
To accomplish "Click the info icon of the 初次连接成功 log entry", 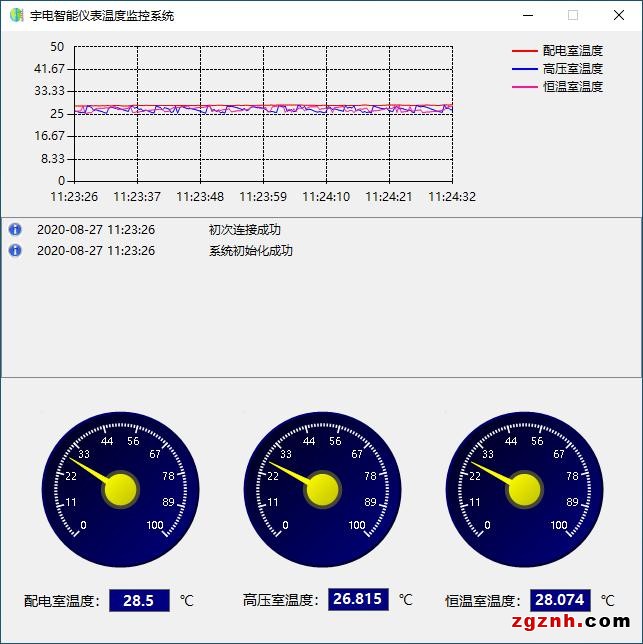I will click(x=15, y=229).
